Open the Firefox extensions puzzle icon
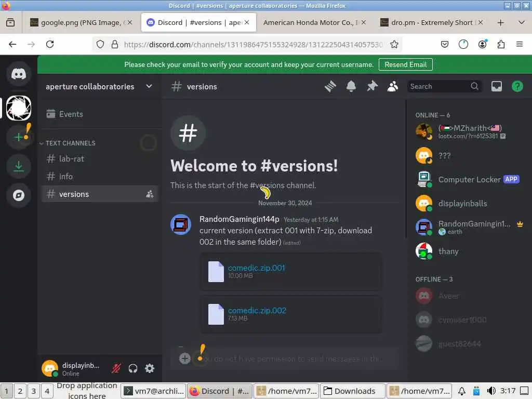Viewport: 532px width, 399px height. [x=501, y=44]
